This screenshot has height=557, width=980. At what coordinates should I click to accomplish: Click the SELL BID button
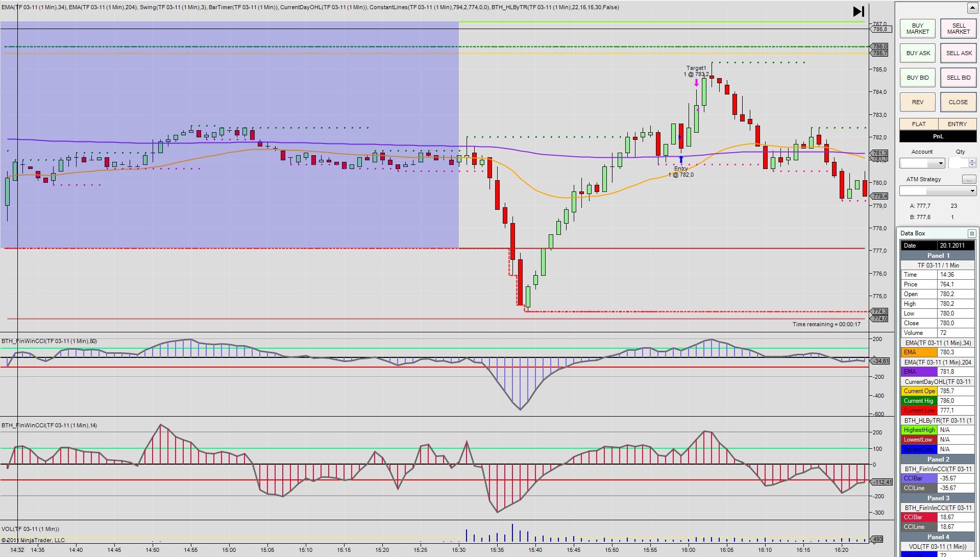(958, 78)
